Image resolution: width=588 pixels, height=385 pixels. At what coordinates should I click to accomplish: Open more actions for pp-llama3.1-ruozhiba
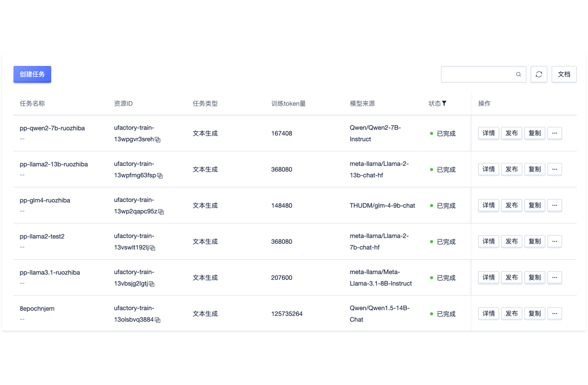[x=555, y=278]
